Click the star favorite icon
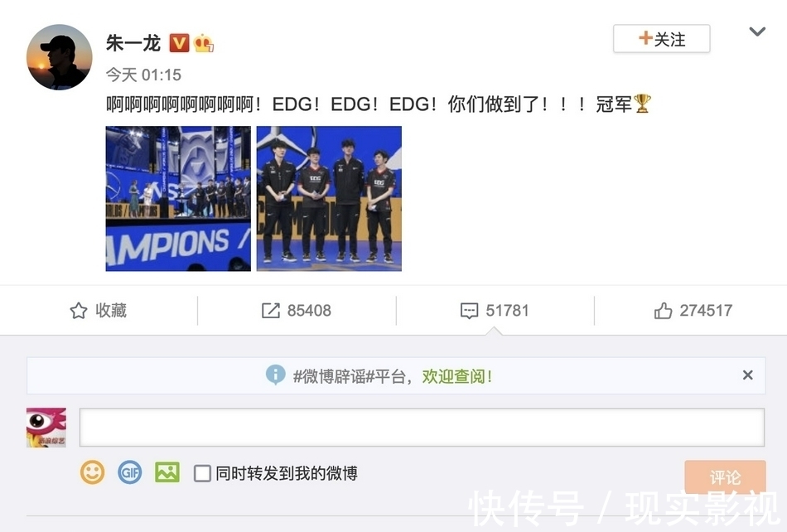The image size is (787, 532). point(79,311)
